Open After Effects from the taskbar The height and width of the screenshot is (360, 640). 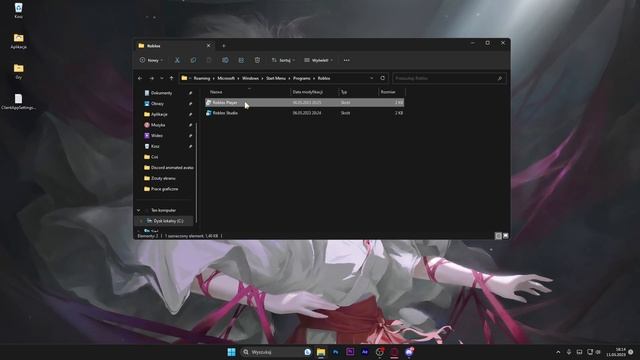click(x=365, y=352)
